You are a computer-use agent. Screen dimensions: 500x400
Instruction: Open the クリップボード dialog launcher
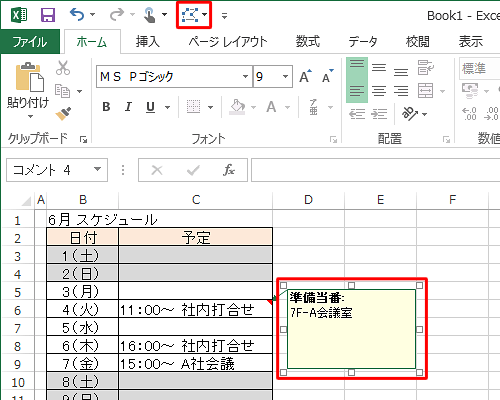(83, 140)
